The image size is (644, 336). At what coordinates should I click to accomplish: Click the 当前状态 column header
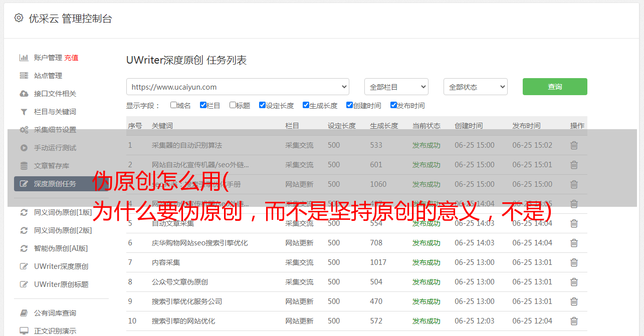tap(426, 126)
